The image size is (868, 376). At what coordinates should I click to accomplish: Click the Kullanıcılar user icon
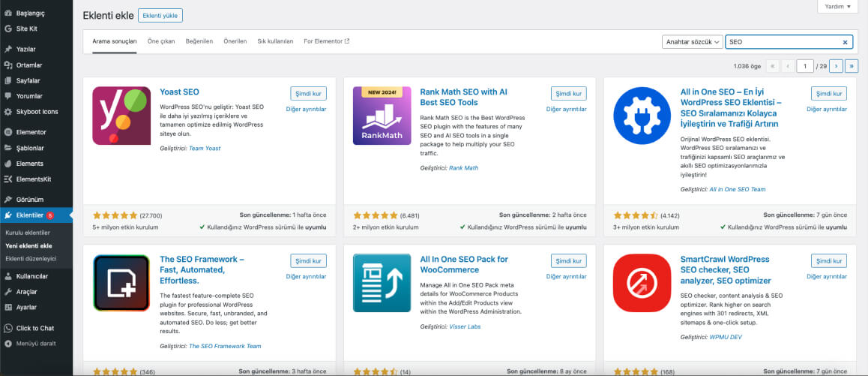click(x=7, y=276)
